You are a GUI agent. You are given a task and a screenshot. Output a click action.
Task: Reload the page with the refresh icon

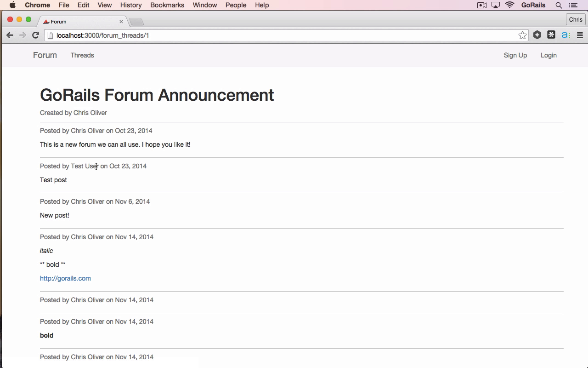point(35,35)
